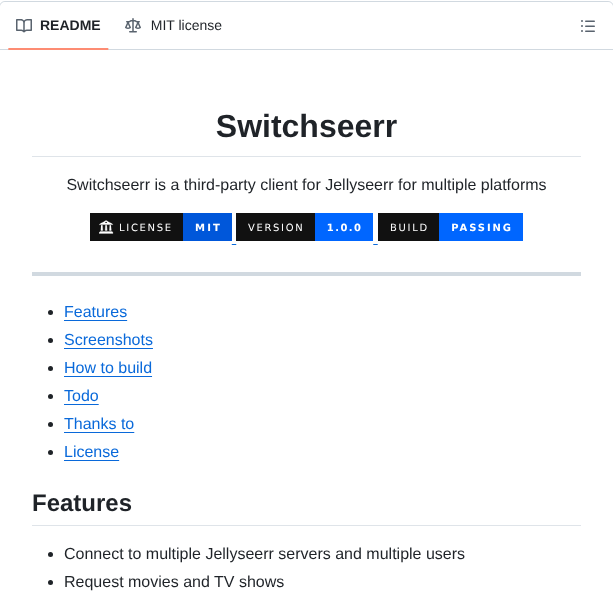Image resolution: width=613 pixels, height=613 pixels.
Task: Open the Screenshots link
Action: (108, 340)
